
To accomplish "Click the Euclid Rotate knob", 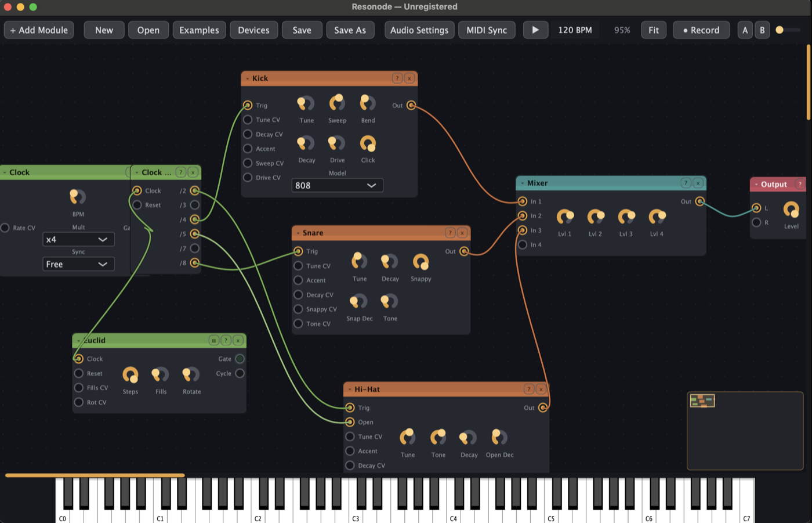I will pyautogui.click(x=191, y=375).
